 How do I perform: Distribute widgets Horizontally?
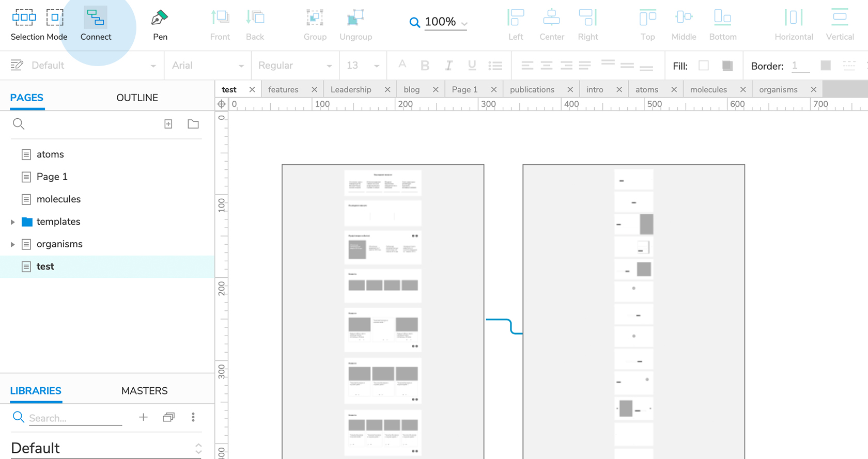click(794, 24)
